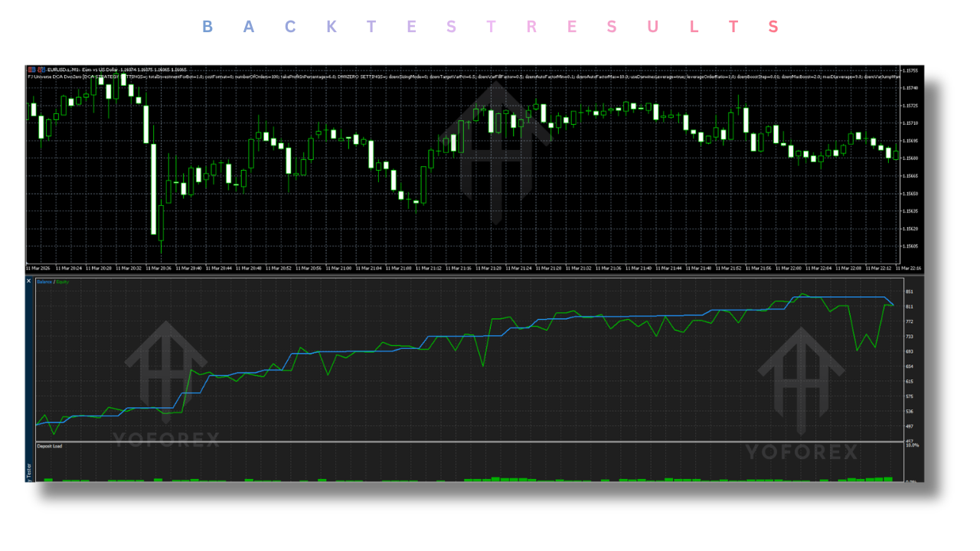Click the 11 Mar 21:32 time label
The height and width of the screenshot is (551, 980).
579,269
